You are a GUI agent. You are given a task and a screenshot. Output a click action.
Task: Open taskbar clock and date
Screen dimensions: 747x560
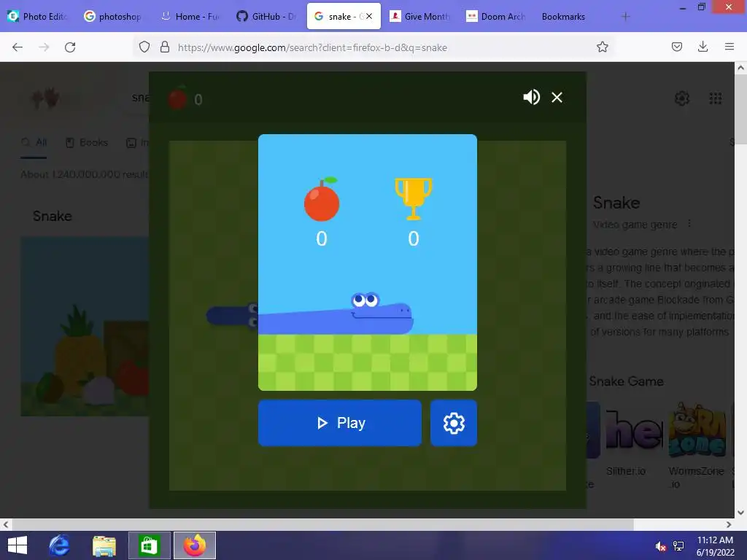point(715,546)
